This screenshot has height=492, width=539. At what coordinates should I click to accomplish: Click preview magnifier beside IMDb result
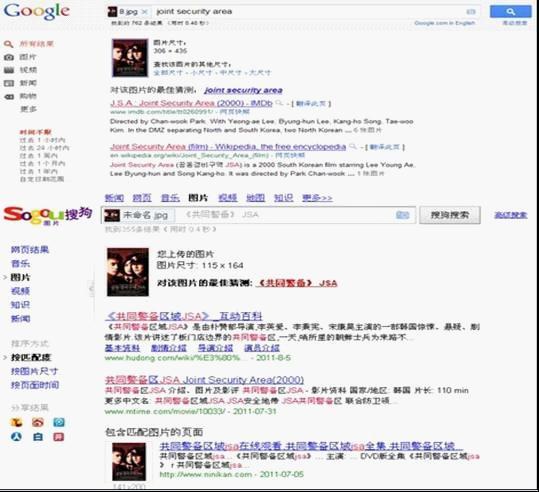(x=279, y=103)
